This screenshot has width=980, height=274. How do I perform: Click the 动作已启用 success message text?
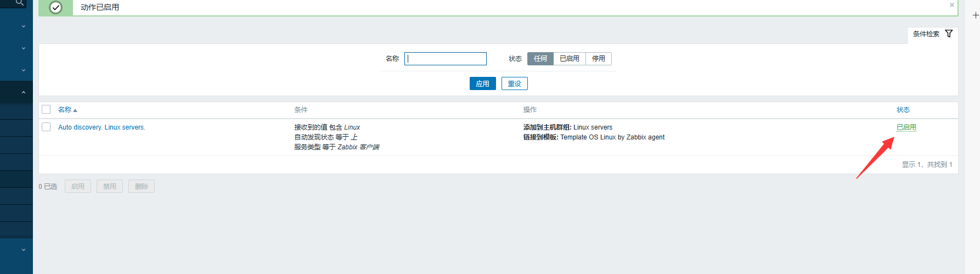pyautogui.click(x=100, y=7)
